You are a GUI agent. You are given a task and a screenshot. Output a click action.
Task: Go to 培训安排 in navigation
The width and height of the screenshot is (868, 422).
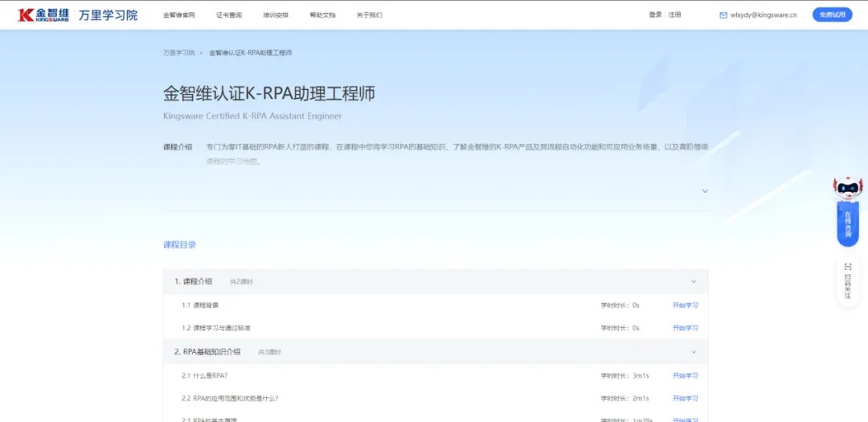(276, 15)
